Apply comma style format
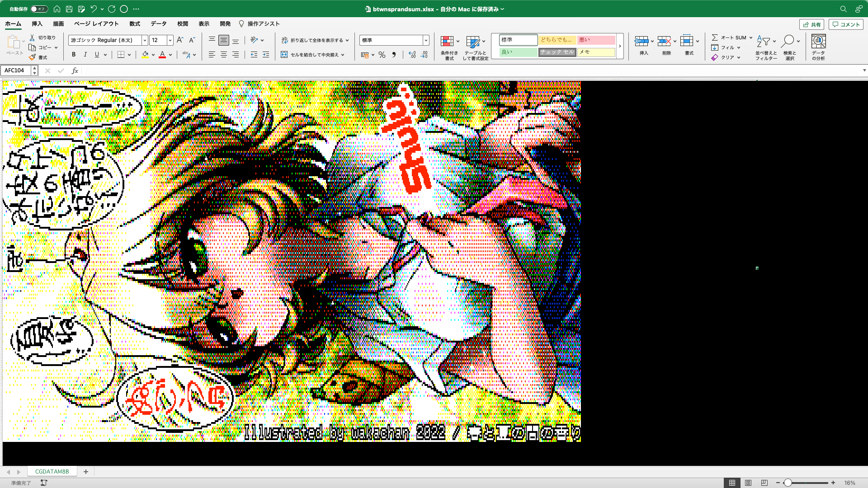This screenshot has width=868, height=488. click(394, 55)
